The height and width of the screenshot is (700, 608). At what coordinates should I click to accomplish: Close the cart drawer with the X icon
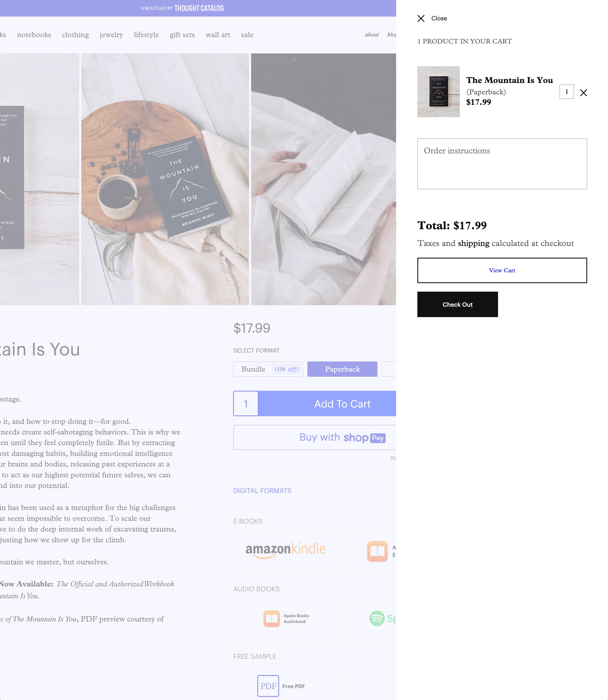point(421,18)
